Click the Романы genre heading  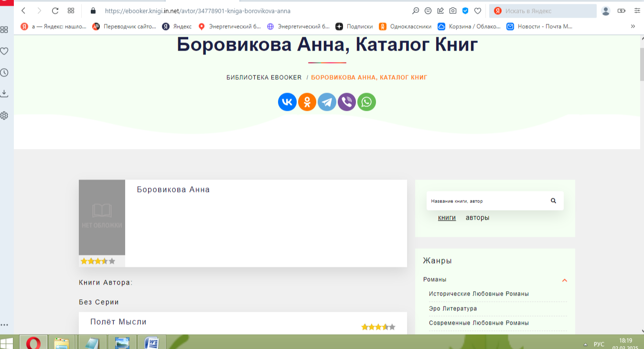click(435, 280)
